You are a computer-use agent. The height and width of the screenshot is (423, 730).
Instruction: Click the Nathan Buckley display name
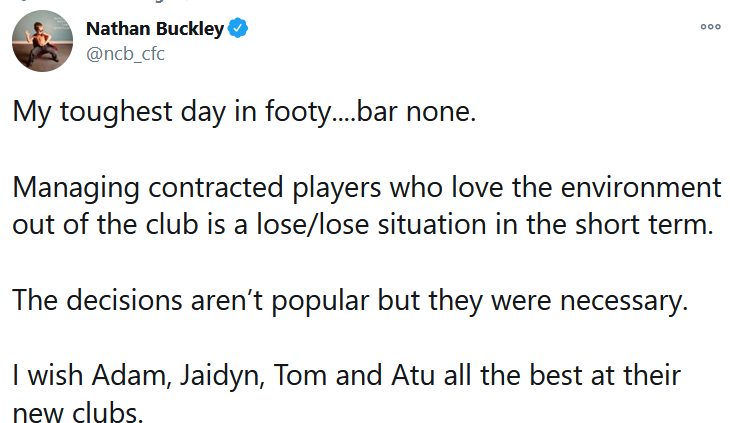(x=155, y=29)
